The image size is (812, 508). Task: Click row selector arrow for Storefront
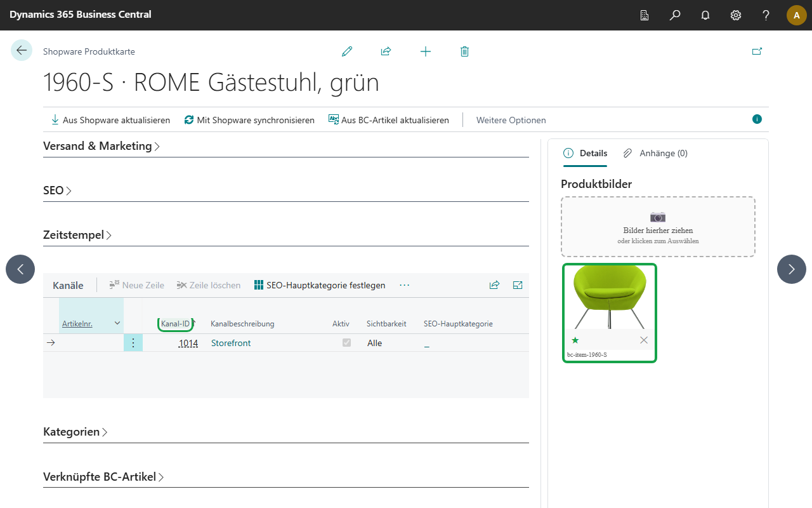point(51,343)
